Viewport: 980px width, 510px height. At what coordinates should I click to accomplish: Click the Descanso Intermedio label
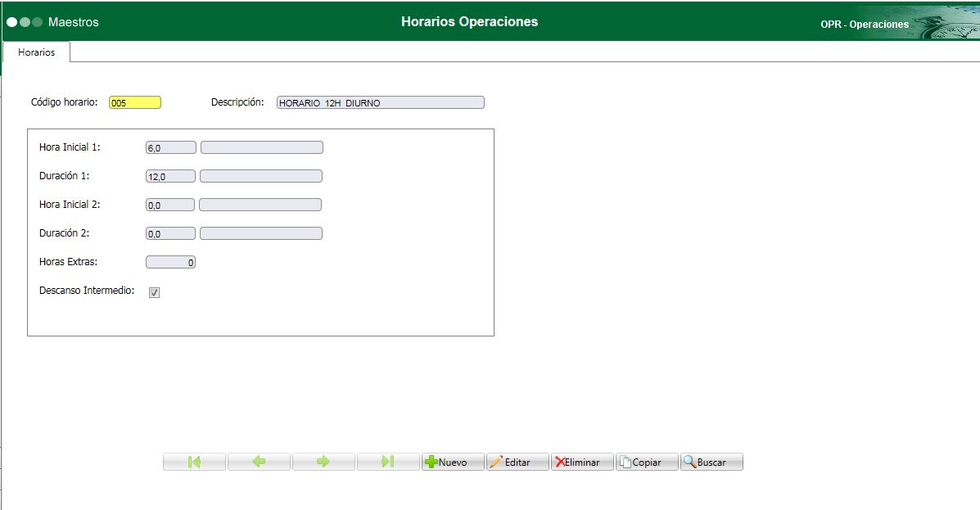coord(87,291)
